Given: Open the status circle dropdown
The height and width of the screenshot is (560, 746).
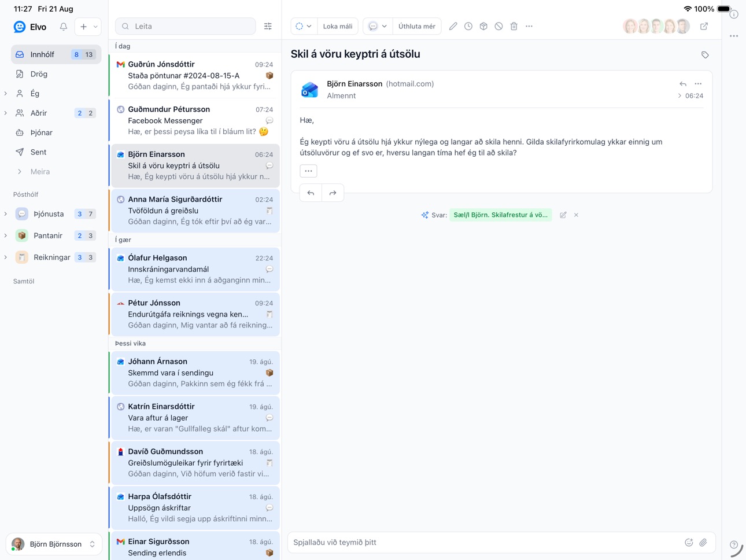Looking at the screenshot, I should (304, 27).
